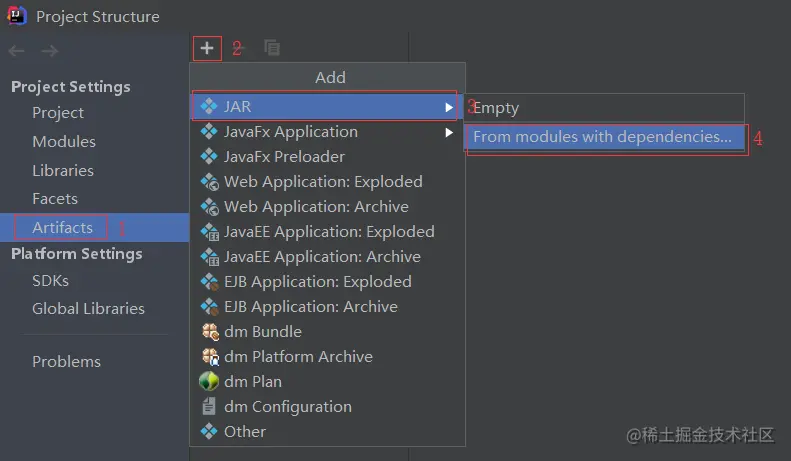791x461 pixels.
Task: Click the Web Application: Archive icon
Action: click(x=209, y=207)
